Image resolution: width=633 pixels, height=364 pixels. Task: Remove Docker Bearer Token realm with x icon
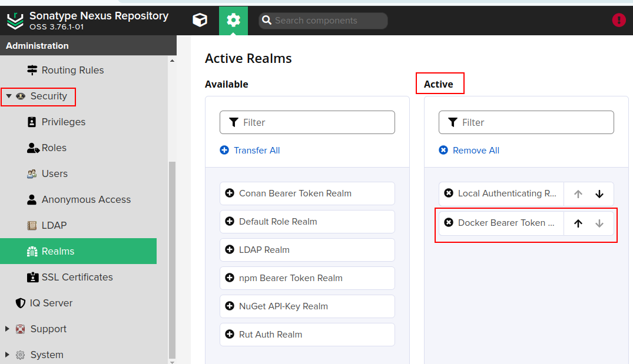click(449, 223)
